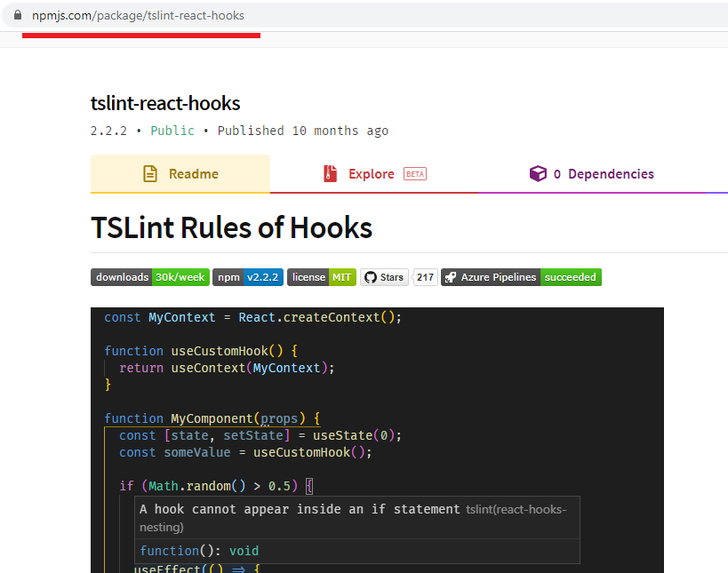This screenshot has height=573, width=728.
Task: Click the npm v2.2.2 version badge
Action: click(x=248, y=277)
